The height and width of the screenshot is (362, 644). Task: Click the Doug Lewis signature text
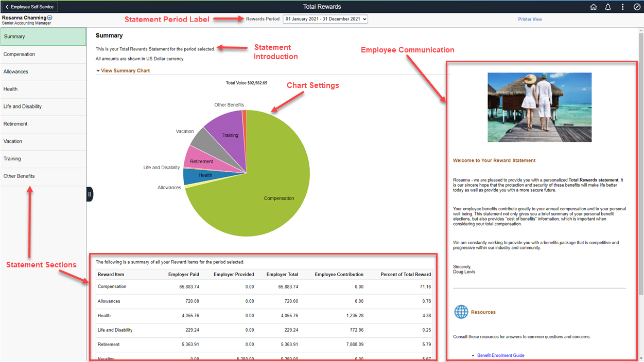point(464,272)
